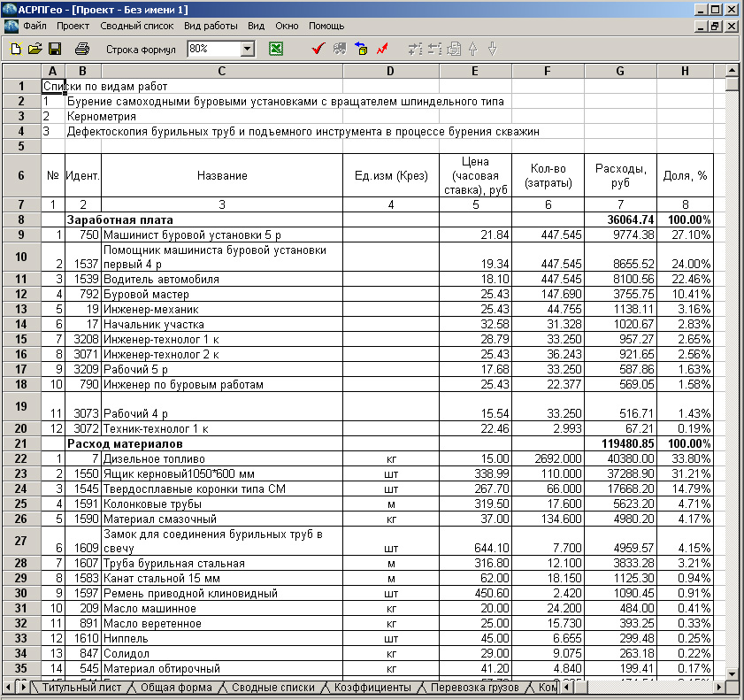
Task: Select column G header
Action: pos(620,71)
